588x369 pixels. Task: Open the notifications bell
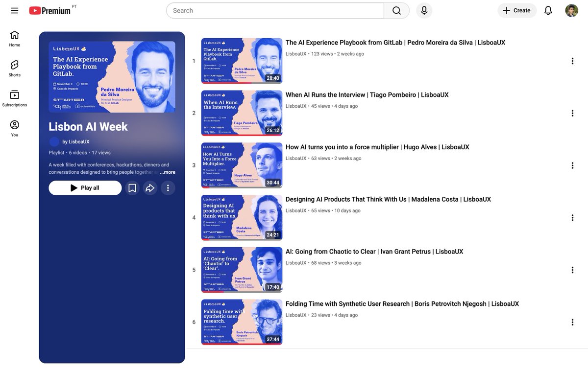(x=548, y=11)
